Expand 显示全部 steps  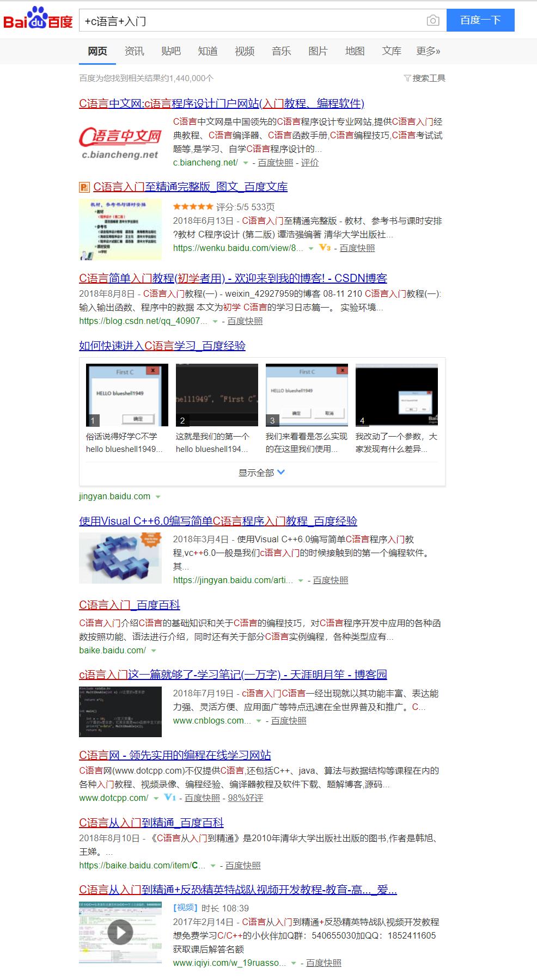coord(262,473)
